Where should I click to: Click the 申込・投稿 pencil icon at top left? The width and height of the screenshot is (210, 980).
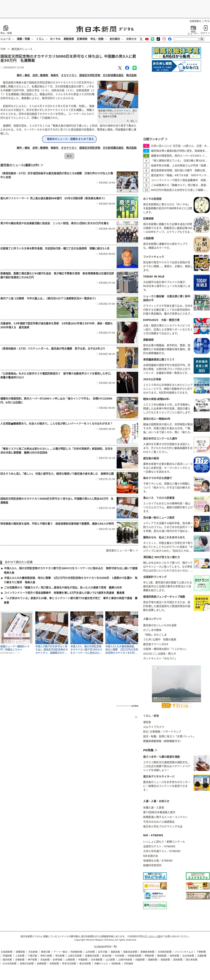[x=6, y=28]
